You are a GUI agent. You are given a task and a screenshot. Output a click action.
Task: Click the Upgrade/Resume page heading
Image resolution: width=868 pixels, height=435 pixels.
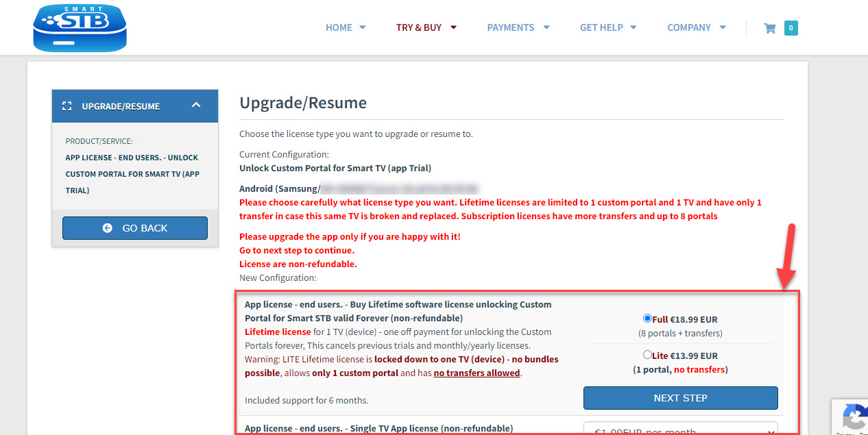[303, 103]
